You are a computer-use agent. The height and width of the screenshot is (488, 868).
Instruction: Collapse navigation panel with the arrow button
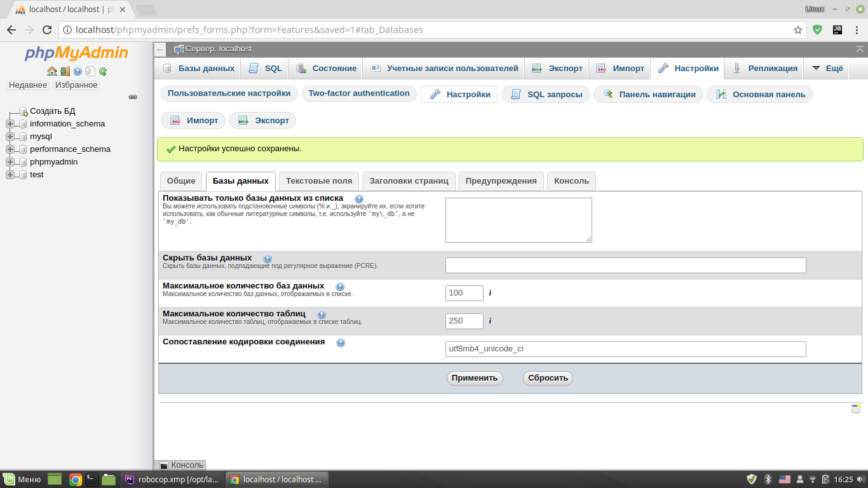click(x=160, y=50)
